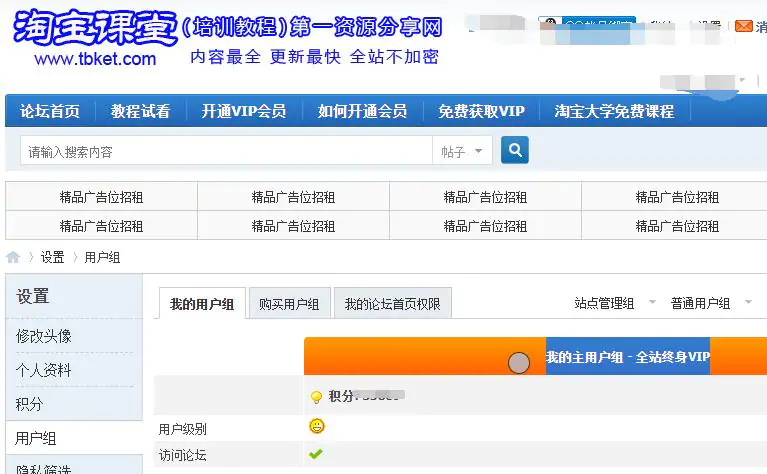The image size is (767, 474).
Task: Click the 访问论坛 row label
Action: coord(182,455)
